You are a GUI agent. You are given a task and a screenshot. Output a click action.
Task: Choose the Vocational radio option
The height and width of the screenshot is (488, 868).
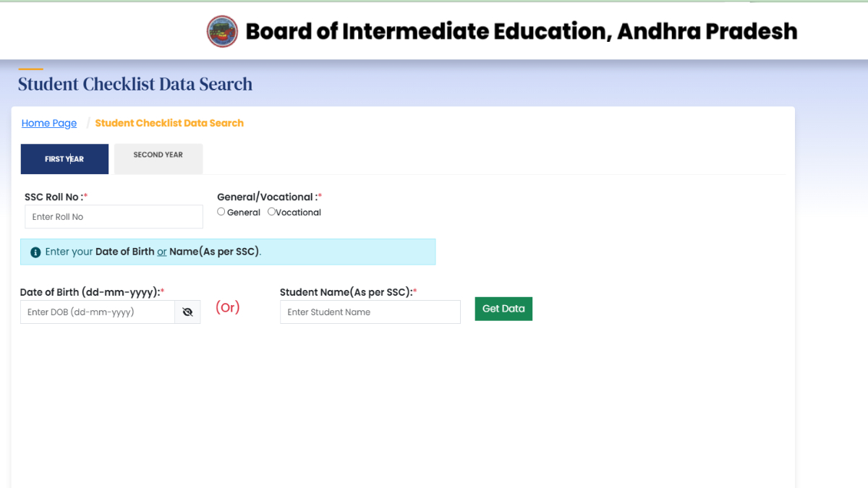[272, 212]
